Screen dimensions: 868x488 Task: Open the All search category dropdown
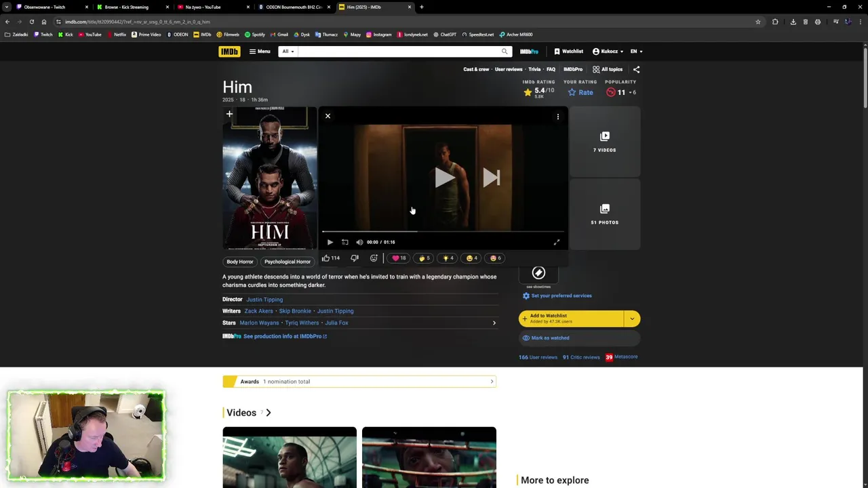coord(288,52)
